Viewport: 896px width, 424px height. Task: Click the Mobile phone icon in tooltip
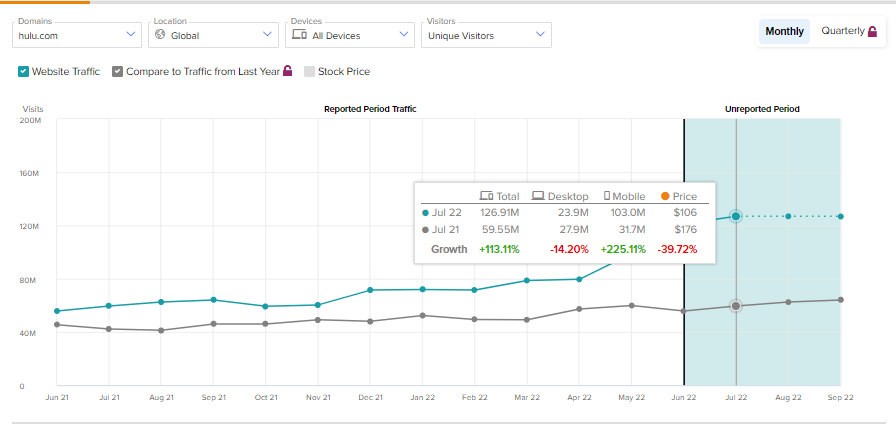606,196
